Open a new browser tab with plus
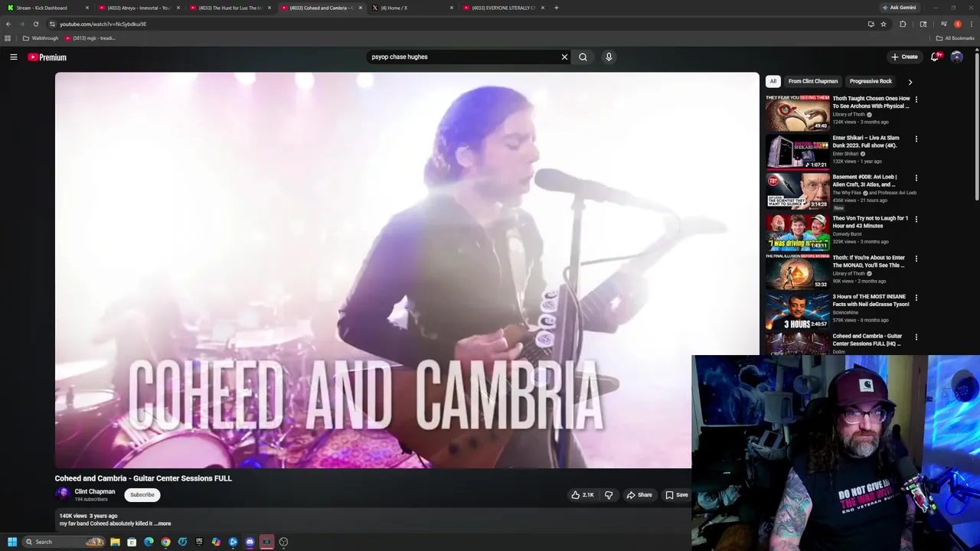Viewport: 980px width, 551px height. coord(556,8)
